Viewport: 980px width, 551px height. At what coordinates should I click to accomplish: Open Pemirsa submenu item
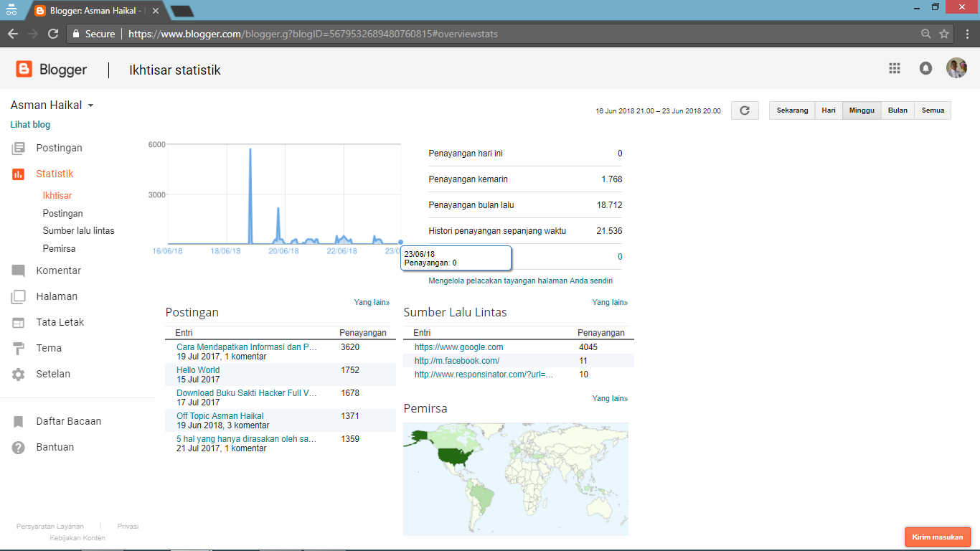click(x=60, y=248)
